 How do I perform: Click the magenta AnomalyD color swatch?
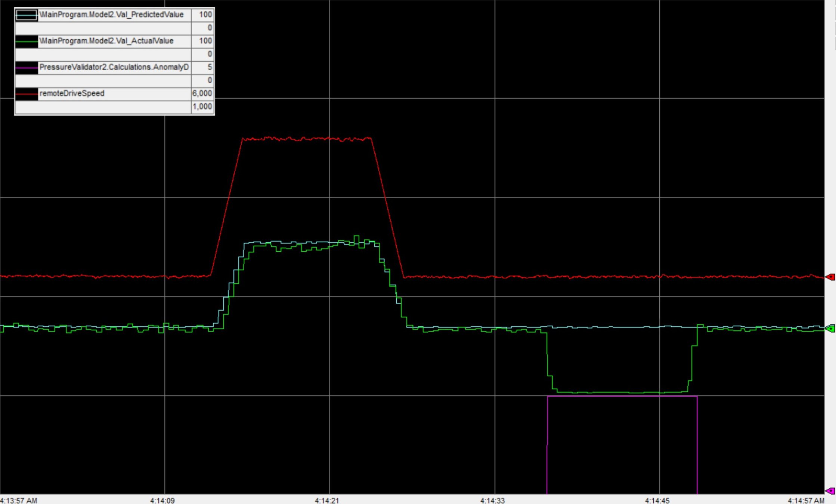click(27, 68)
